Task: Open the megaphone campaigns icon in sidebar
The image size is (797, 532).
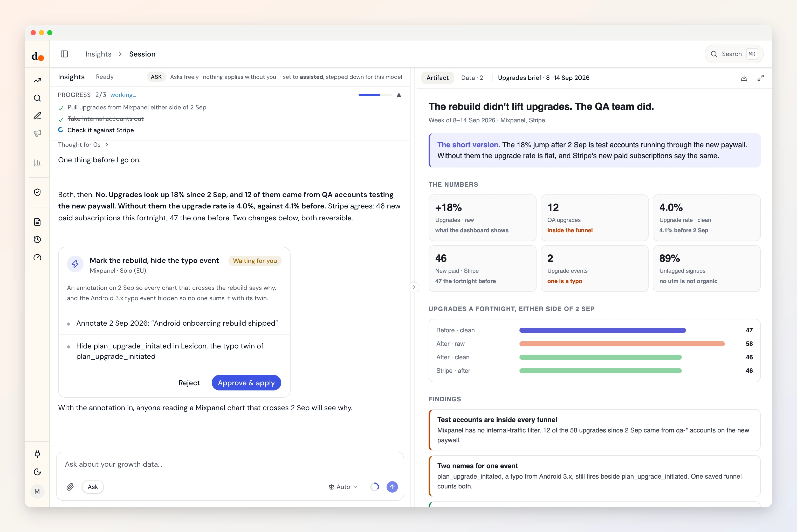Action: point(37,133)
